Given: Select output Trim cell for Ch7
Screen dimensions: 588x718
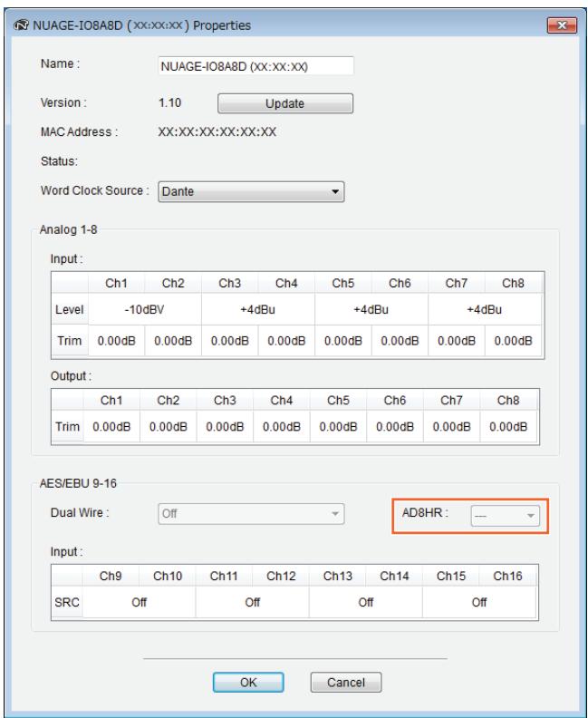Looking at the screenshot, I should tap(451, 426).
